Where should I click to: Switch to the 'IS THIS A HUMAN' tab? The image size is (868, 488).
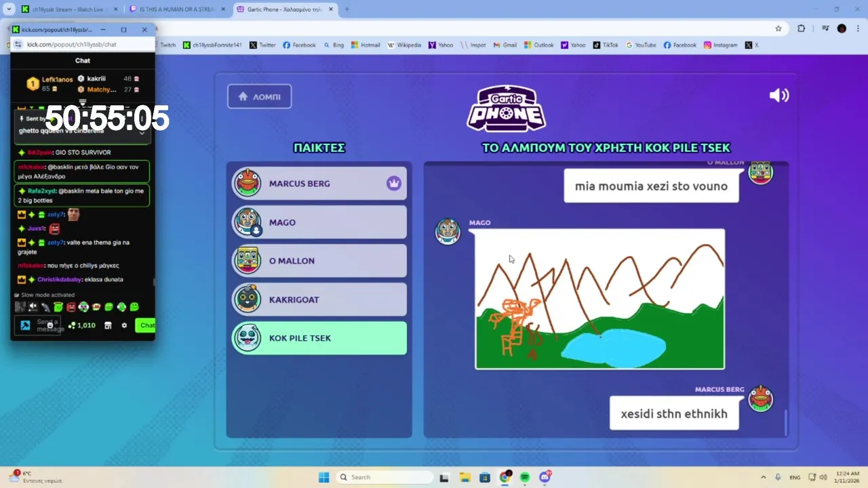click(178, 9)
